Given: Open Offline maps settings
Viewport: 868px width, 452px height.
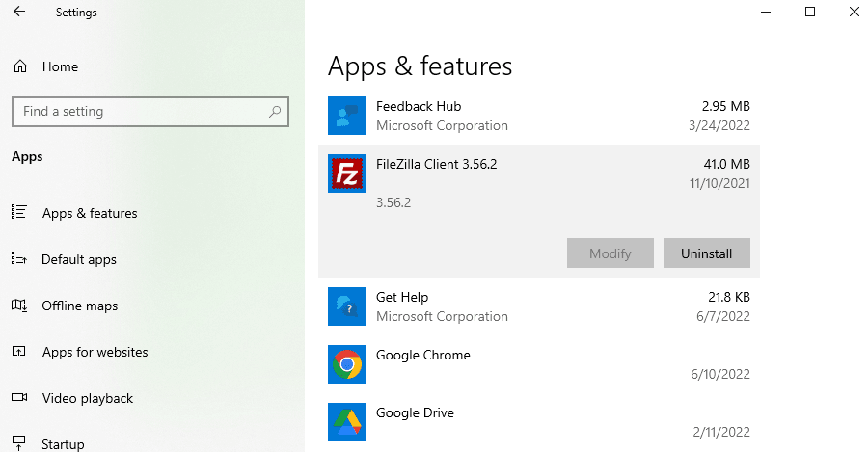Looking at the screenshot, I should coord(80,306).
